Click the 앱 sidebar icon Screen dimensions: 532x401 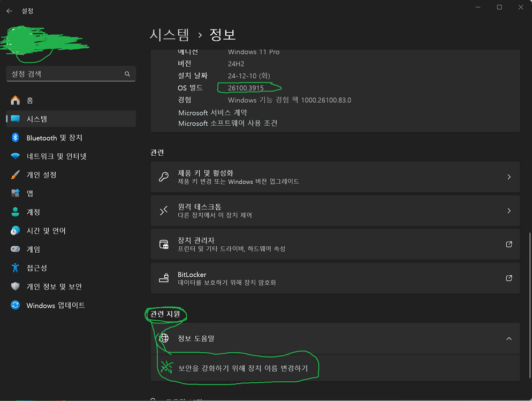pos(16,193)
